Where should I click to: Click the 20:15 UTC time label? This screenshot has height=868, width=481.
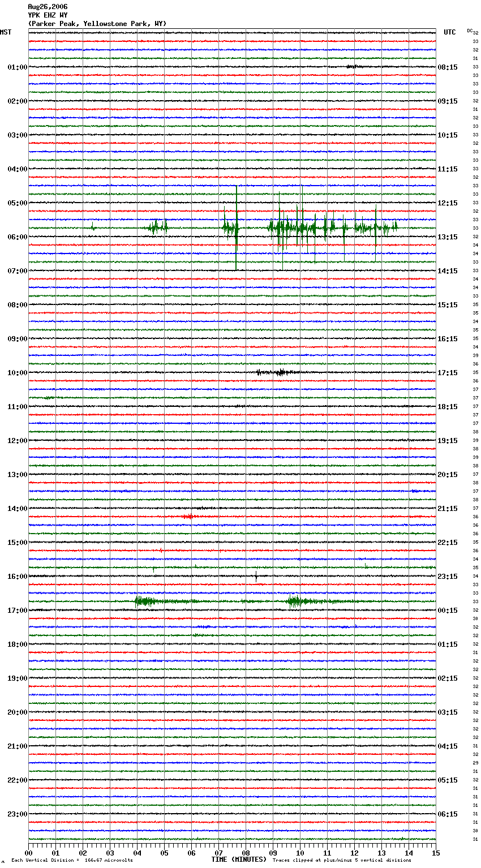tap(448, 475)
